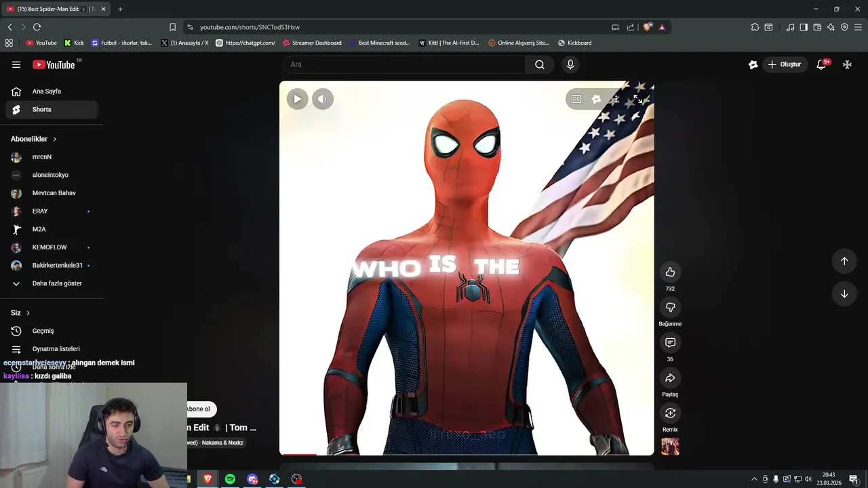Viewport: 868px width, 488px height.
Task: Toggle the browser sidebar panel
Action: pos(804,27)
